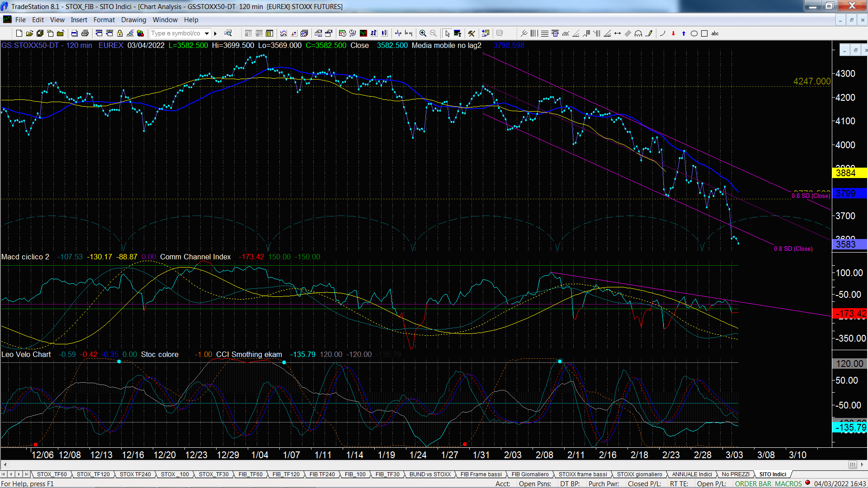The height and width of the screenshot is (488, 868).
Task: Switch to the No PREZZI tab
Action: [736, 474]
